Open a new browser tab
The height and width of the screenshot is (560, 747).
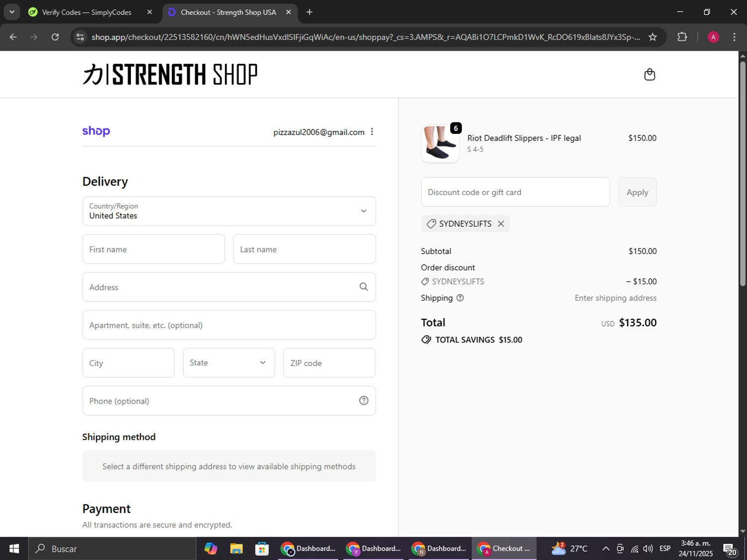309,12
